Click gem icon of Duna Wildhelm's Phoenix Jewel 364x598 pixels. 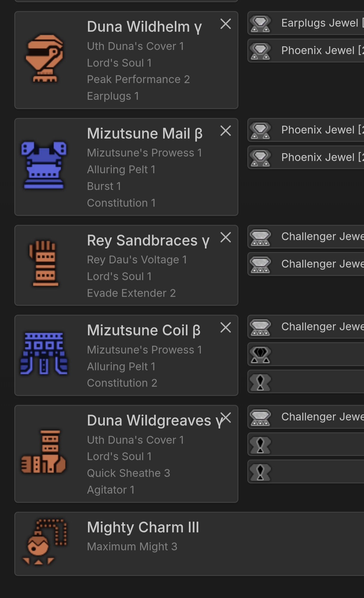(x=260, y=51)
